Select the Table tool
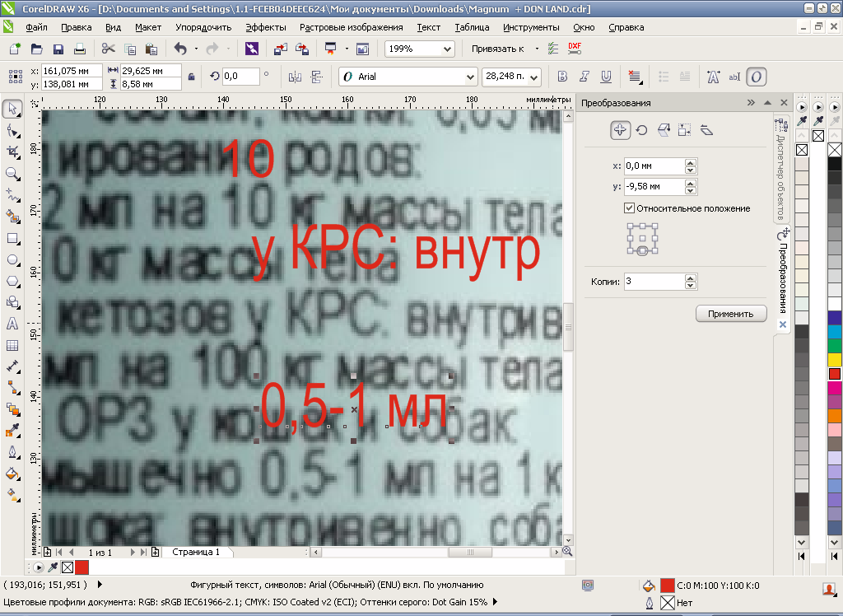843x616 pixels. pos(12,345)
